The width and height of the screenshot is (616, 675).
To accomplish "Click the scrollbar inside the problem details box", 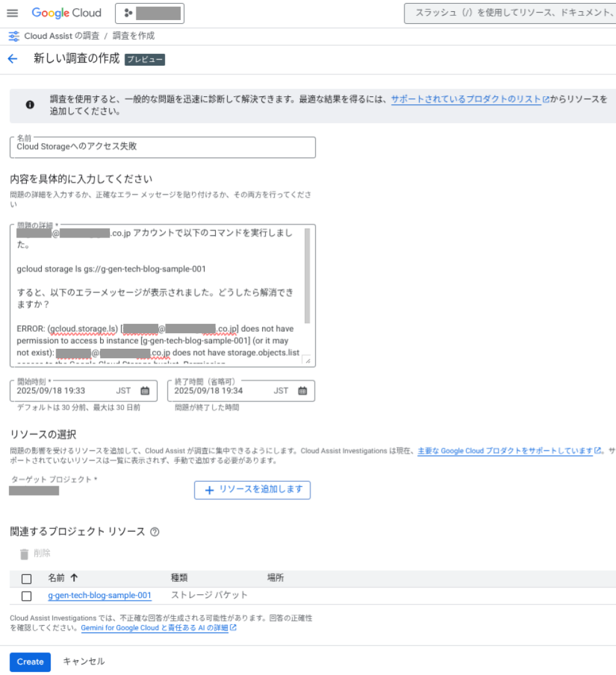I will (x=307, y=276).
